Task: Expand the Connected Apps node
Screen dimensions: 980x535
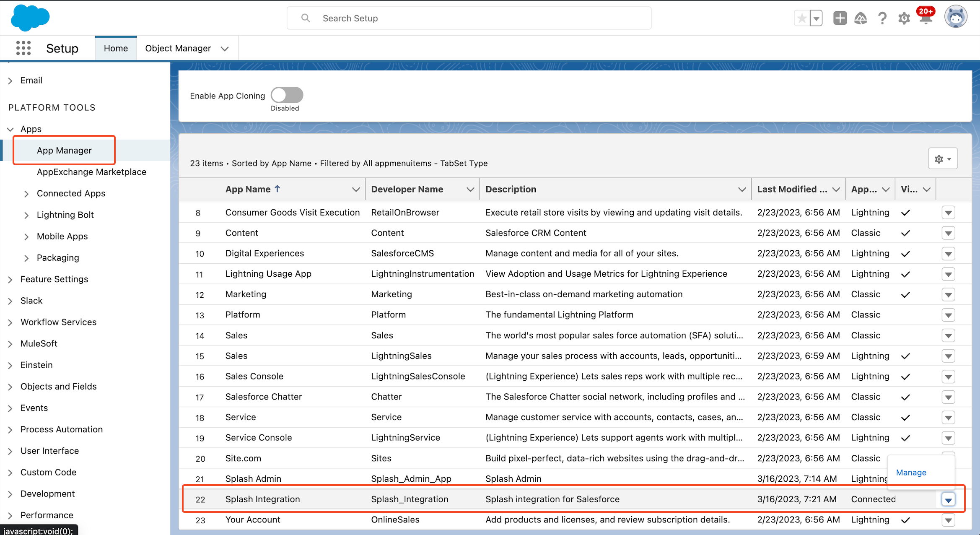Action: [x=26, y=194]
